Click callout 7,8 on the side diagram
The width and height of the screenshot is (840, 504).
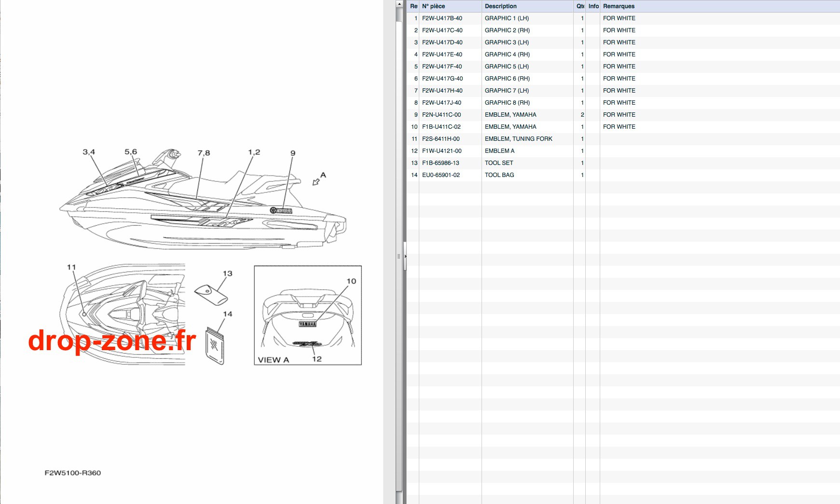tap(204, 153)
